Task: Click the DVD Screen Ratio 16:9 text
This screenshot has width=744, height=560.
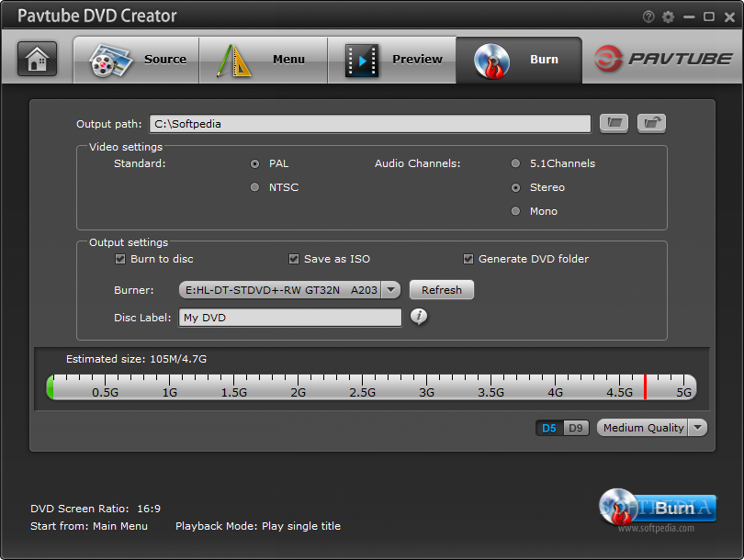Action: [x=96, y=509]
